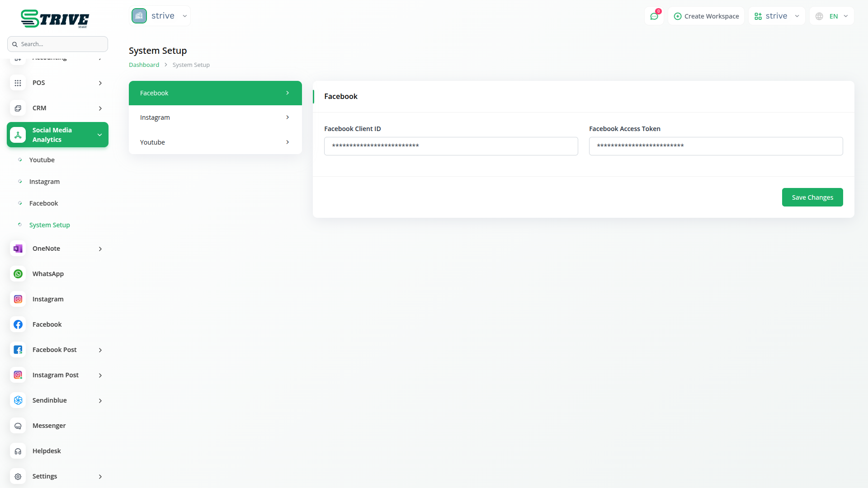Viewport: 868px width, 488px height.
Task: Open strive workspace dropdown in header
Action: pos(777,16)
